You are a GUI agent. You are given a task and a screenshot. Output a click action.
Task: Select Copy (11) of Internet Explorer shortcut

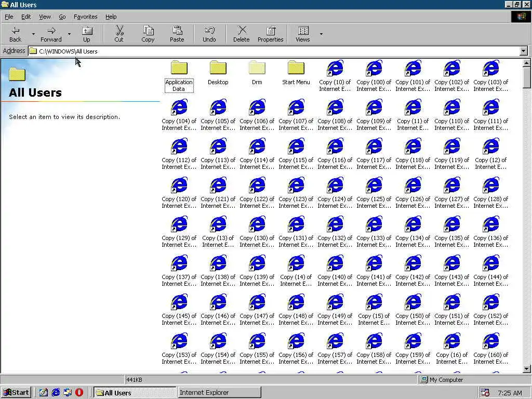pyautogui.click(x=413, y=115)
